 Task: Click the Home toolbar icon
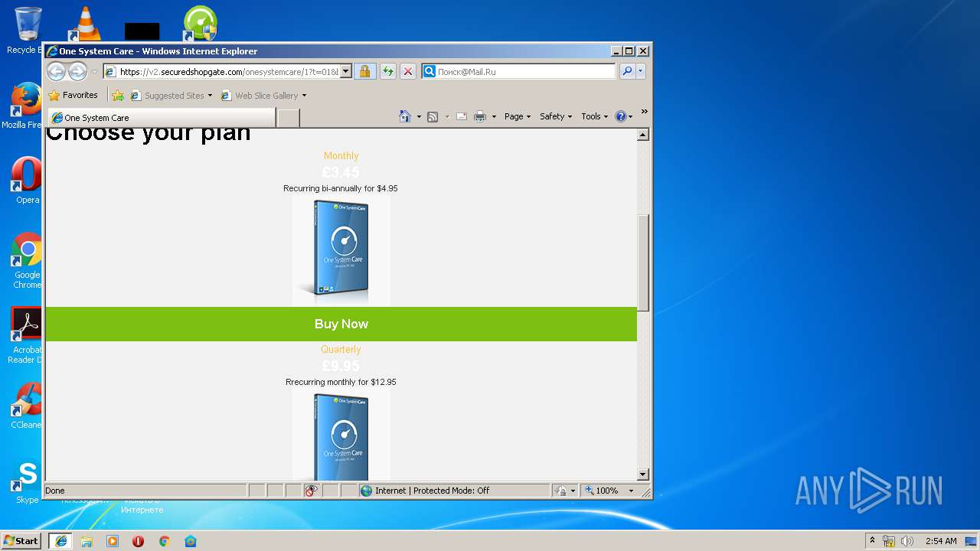(x=405, y=116)
